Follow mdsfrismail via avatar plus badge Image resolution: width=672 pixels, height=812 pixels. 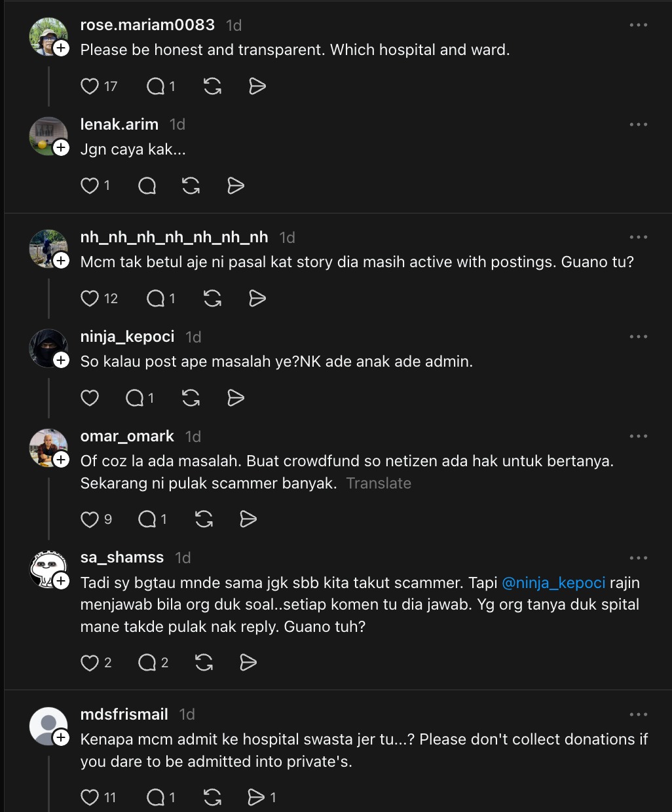pyautogui.click(x=61, y=738)
